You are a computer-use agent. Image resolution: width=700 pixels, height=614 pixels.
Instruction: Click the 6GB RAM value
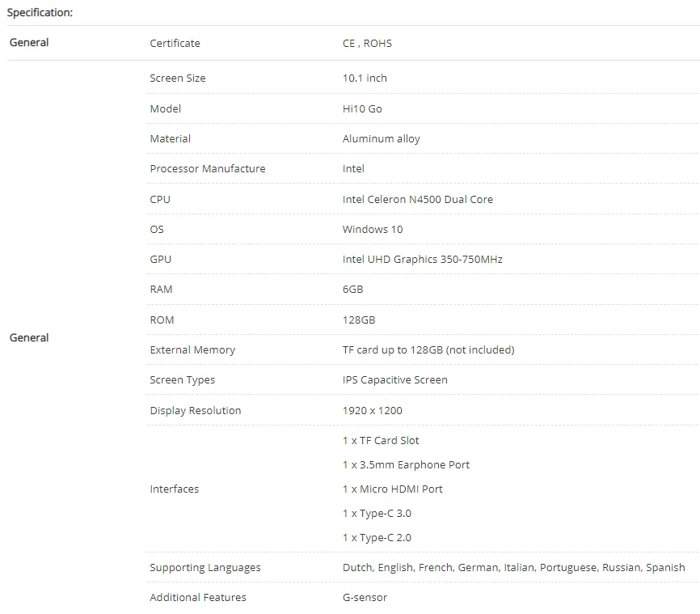tap(352, 289)
